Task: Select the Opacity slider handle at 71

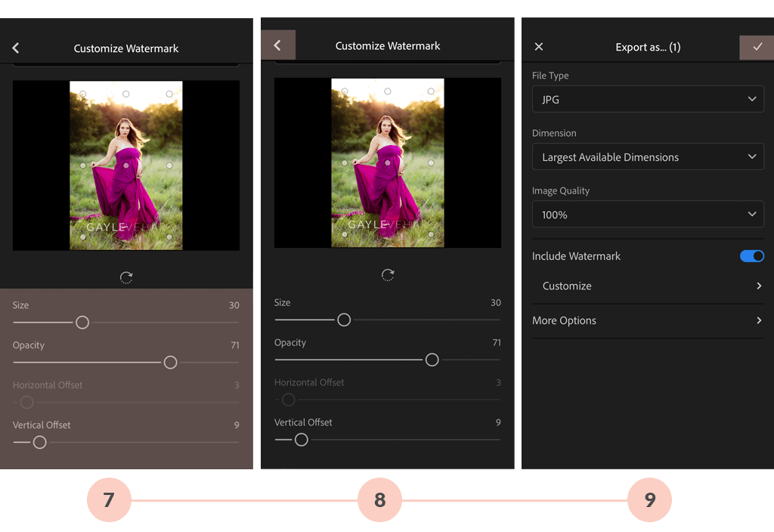Action: (170, 362)
